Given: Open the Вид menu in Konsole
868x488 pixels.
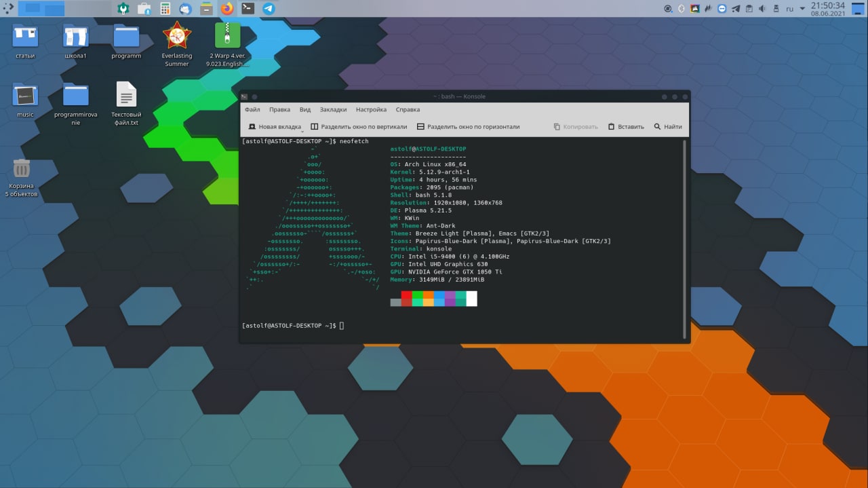Looking at the screenshot, I should (305, 109).
